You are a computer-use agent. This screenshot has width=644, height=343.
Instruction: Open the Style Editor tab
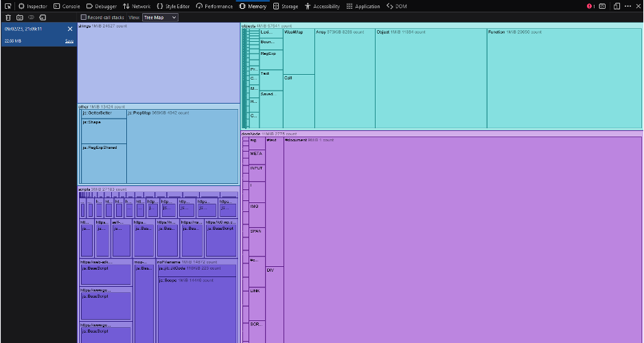[x=173, y=6]
